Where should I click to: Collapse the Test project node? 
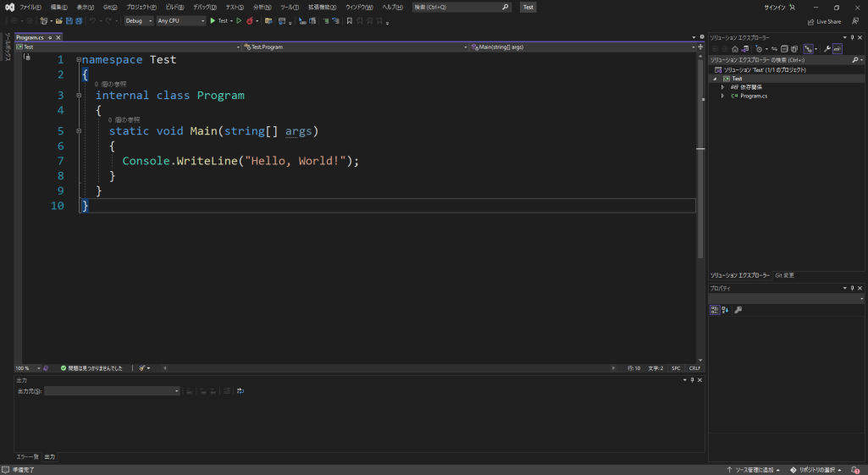715,79
